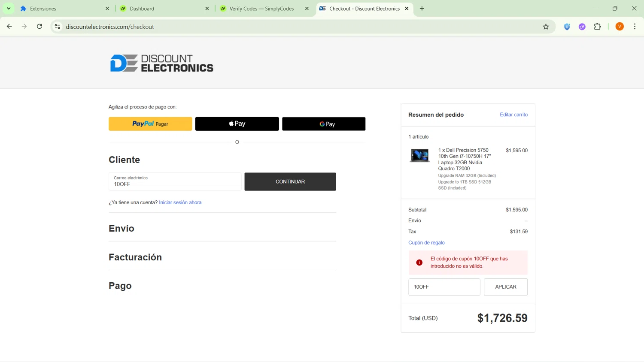Open Chrome three-dot menu
Screen dimensions: 644x362
click(635, 27)
